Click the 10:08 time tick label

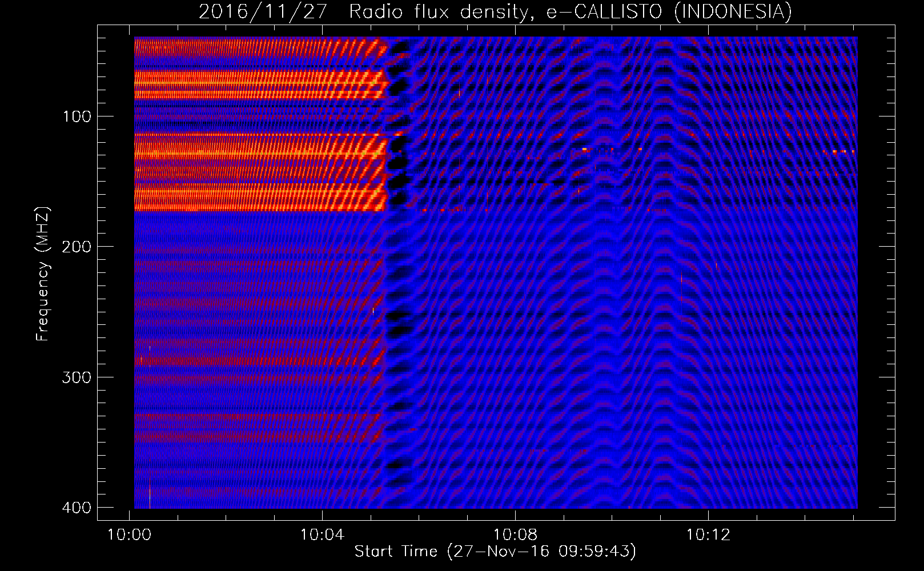[x=516, y=535]
